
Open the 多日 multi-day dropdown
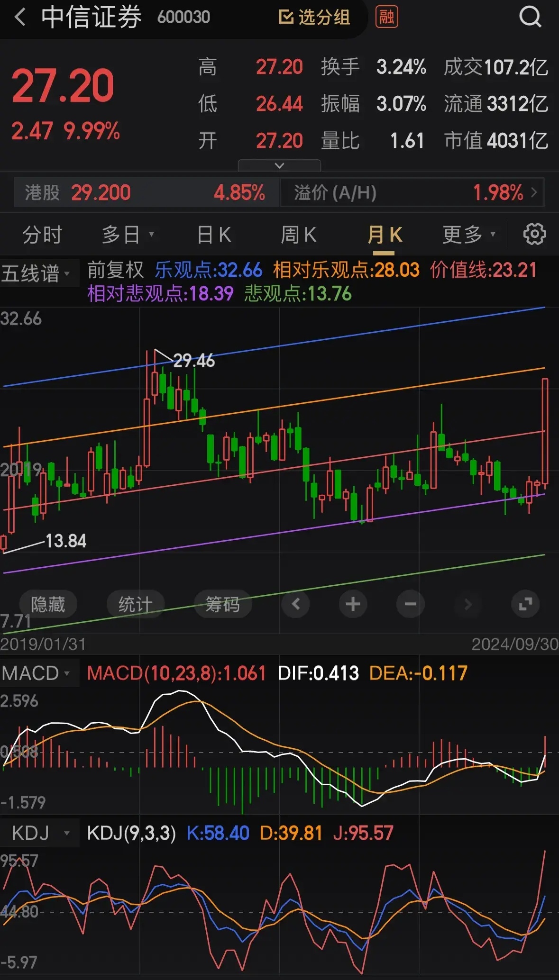(127, 235)
